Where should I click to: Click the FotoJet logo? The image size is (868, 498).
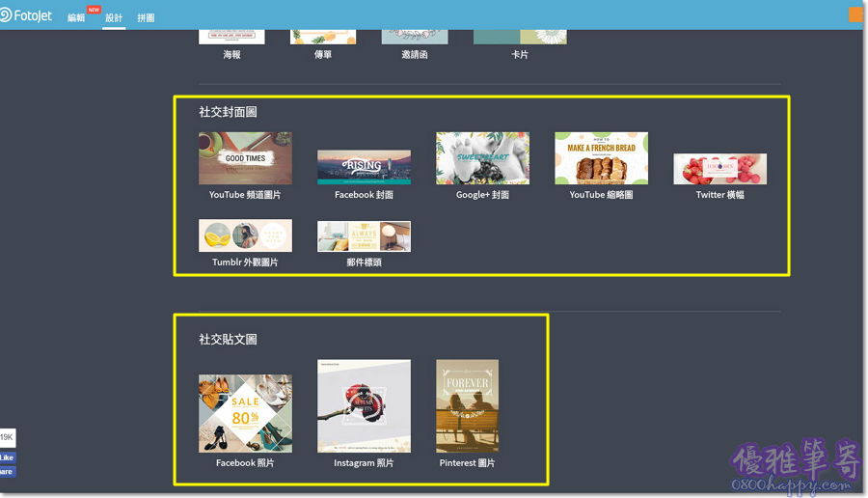click(26, 15)
